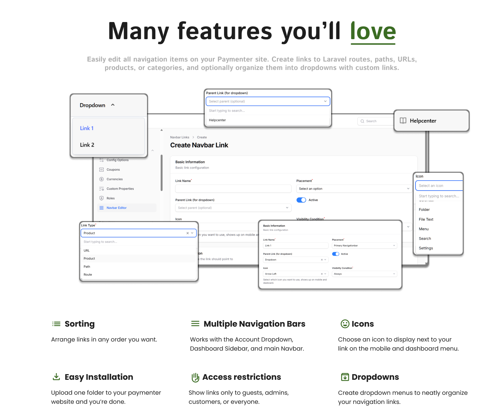Click the Sorting list icon

(56, 324)
